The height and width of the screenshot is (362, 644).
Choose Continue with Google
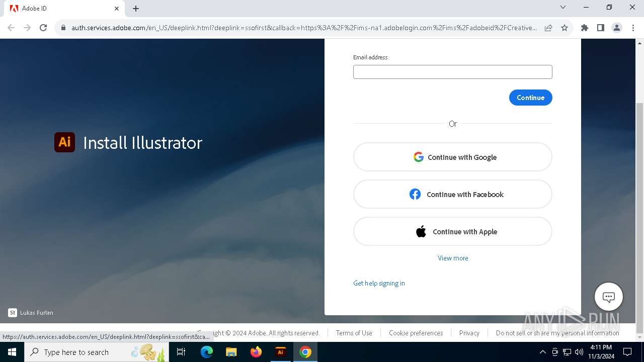453,157
